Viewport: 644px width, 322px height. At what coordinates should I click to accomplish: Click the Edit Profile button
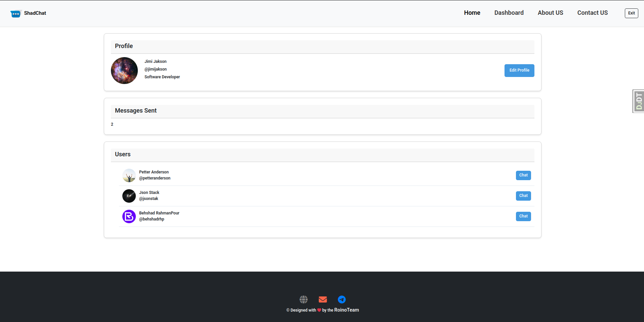(x=519, y=71)
